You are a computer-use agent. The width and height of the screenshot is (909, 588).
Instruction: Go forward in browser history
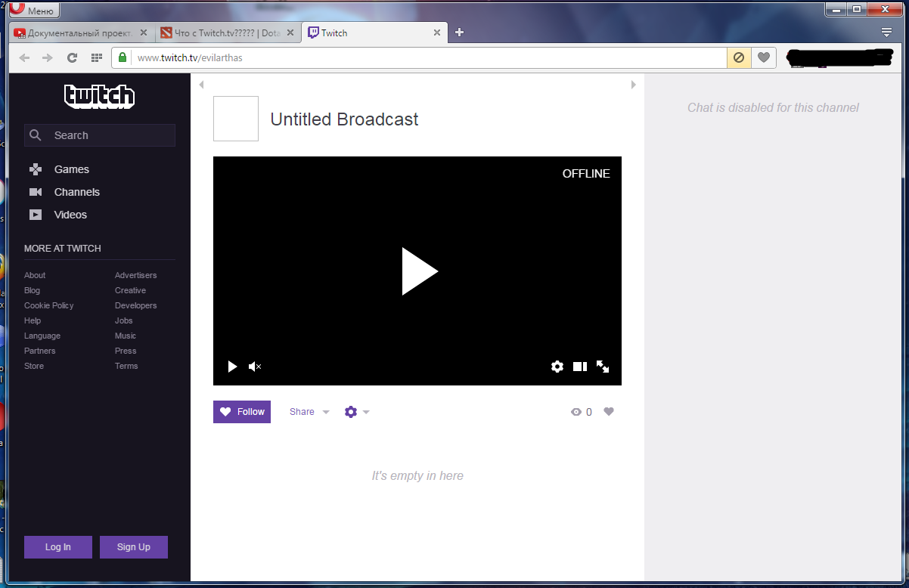(x=48, y=57)
